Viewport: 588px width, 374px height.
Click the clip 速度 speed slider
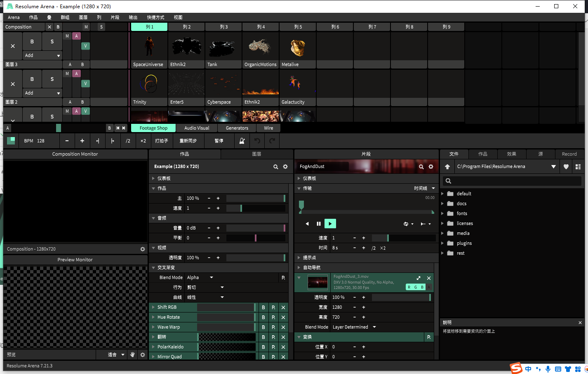click(x=404, y=238)
